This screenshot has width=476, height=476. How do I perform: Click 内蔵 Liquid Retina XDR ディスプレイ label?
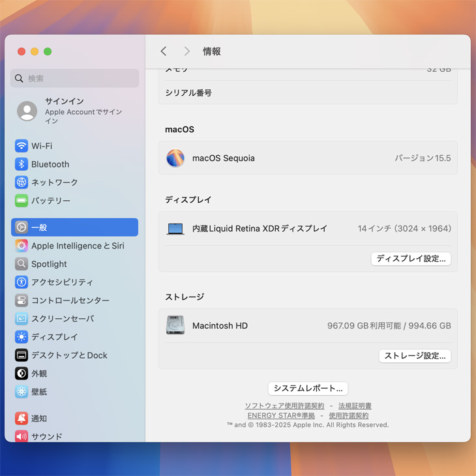(x=260, y=228)
